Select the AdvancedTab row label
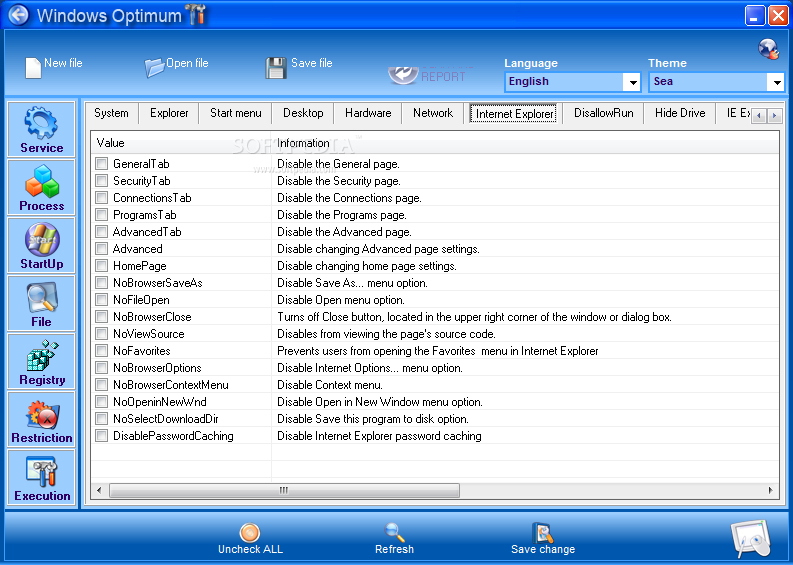The width and height of the screenshot is (793, 565). [147, 232]
